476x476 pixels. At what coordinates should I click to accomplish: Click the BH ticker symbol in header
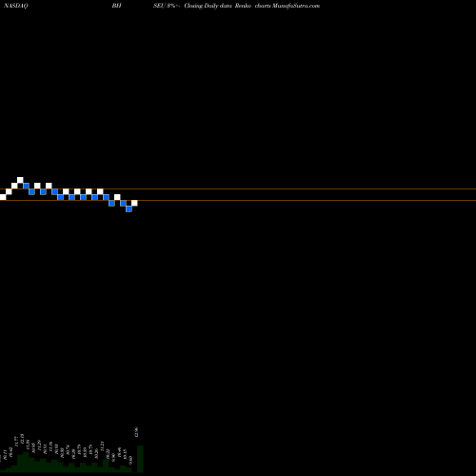116,6
